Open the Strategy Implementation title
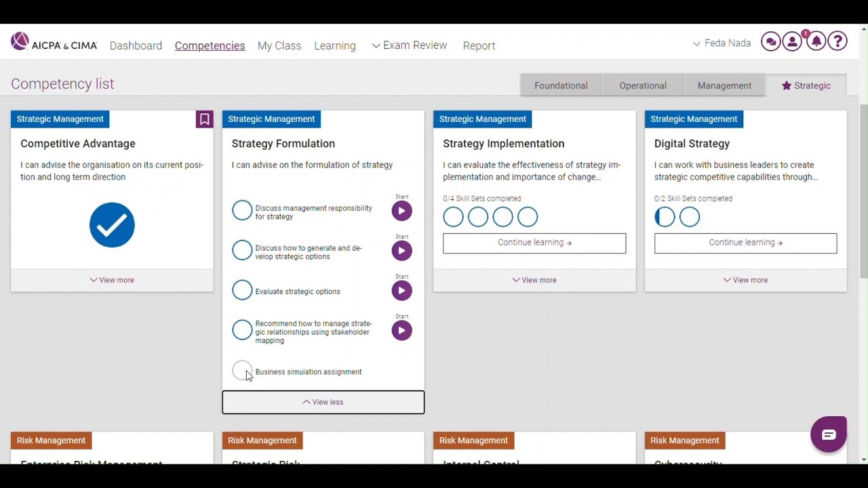Image resolution: width=868 pixels, height=488 pixels. 503,144
